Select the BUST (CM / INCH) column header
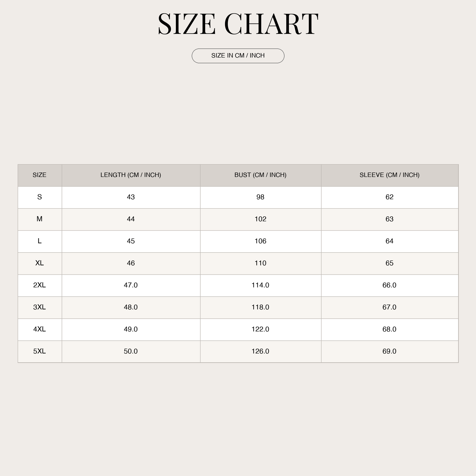 pyautogui.click(x=260, y=175)
